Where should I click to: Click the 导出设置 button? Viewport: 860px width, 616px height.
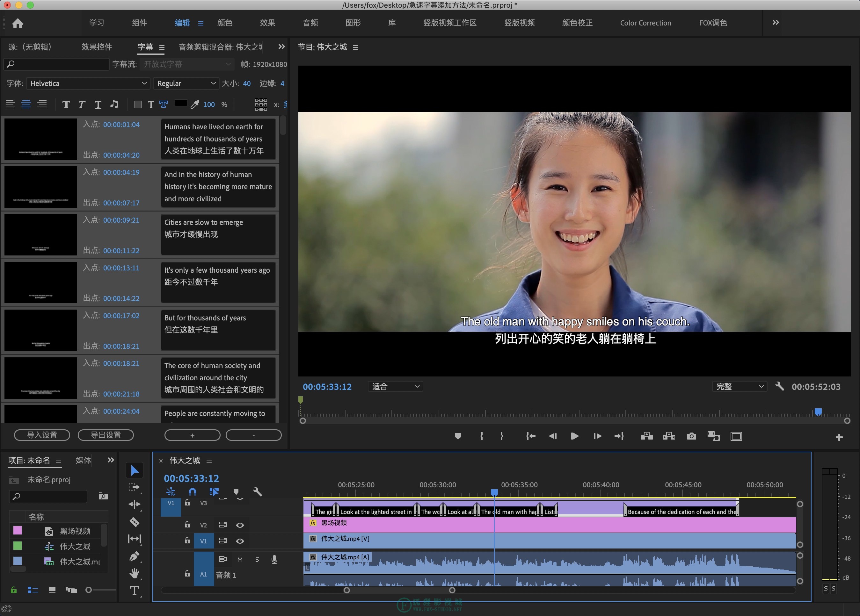click(x=106, y=435)
